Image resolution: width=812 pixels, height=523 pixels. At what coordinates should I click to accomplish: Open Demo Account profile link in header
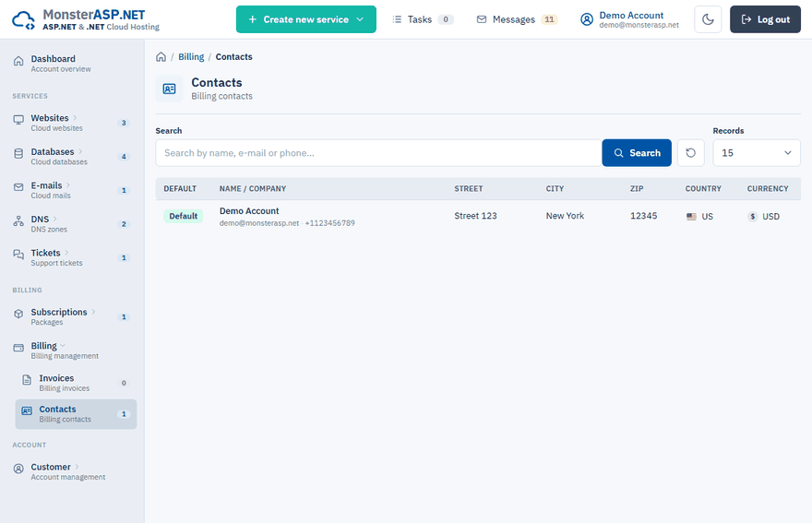tap(629, 19)
